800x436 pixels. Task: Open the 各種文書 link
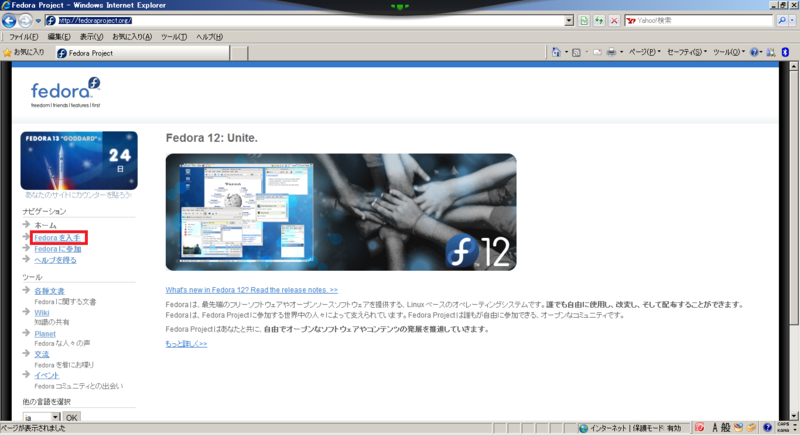(x=49, y=291)
